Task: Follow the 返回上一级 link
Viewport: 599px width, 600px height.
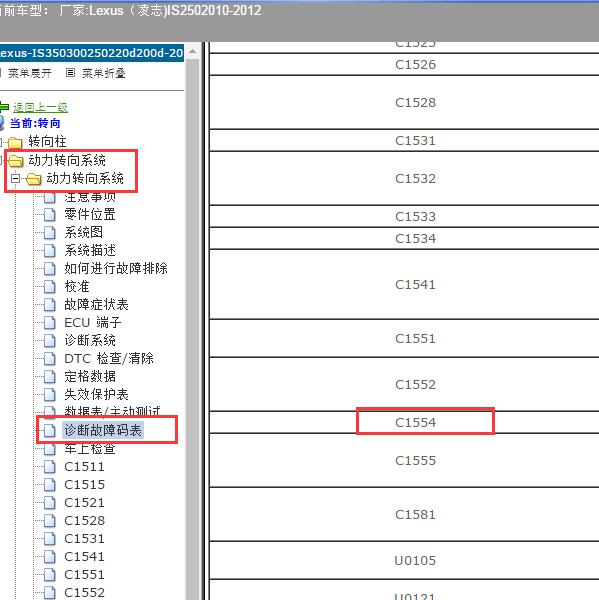Action: click(41, 108)
